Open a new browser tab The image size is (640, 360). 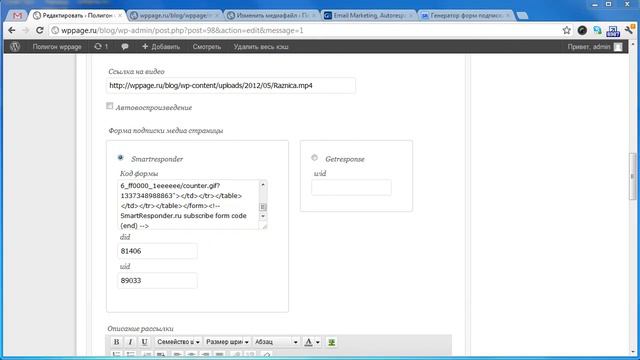(522, 16)
